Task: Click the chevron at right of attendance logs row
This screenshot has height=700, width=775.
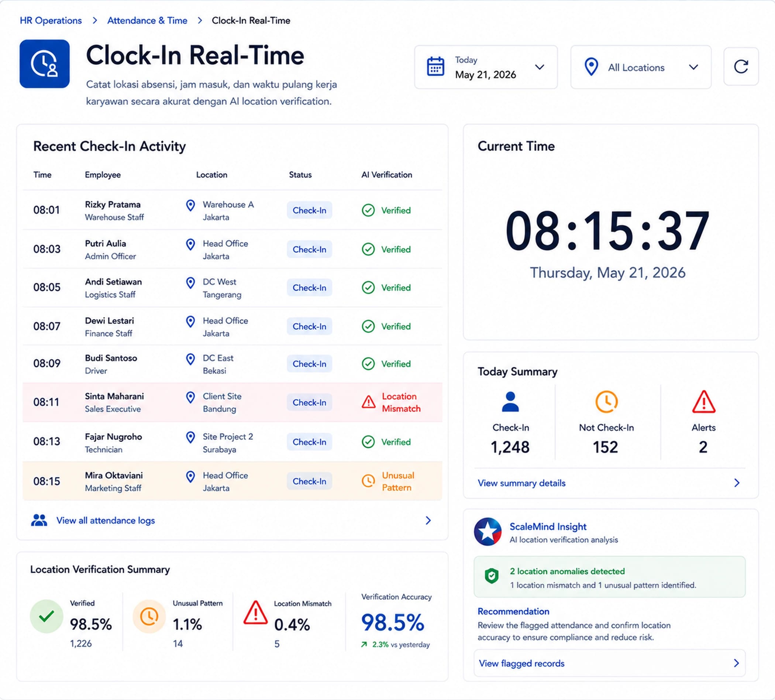Action: point(428,520)
